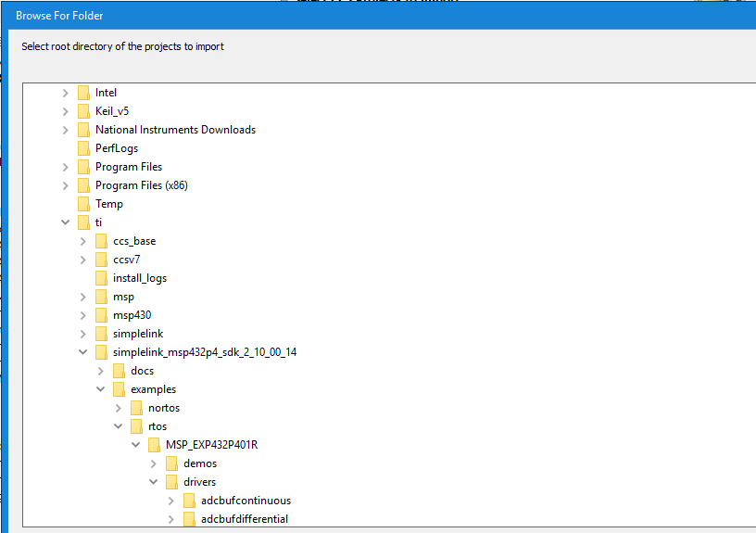Click the examples folder icon
756x533 pixels.
[120, 389]
